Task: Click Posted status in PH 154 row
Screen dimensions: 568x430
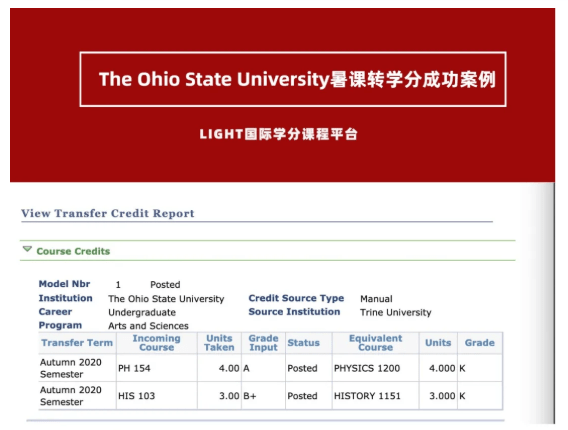Action: point(302,368)
